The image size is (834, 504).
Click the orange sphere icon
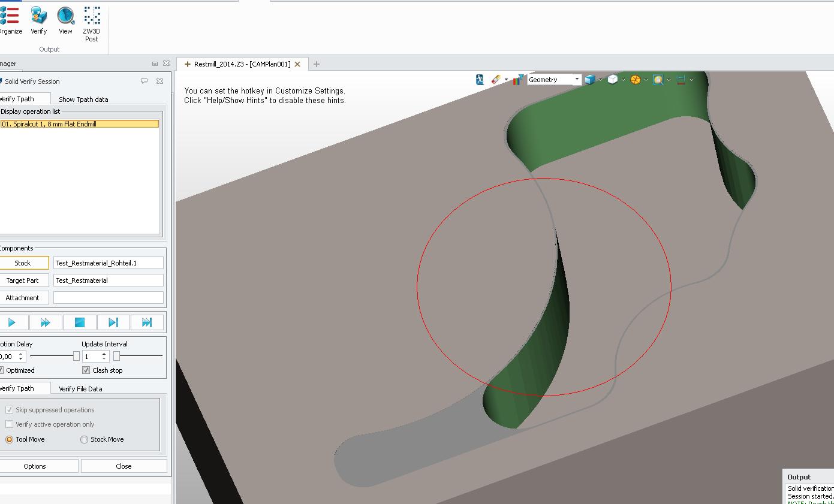(x=636, y=80)
